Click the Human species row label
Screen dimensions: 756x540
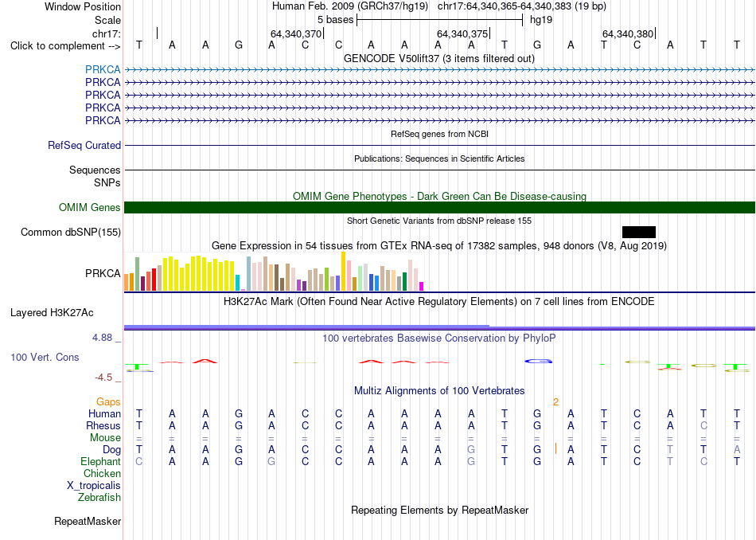pyautogui.click(x=104, y=413)
